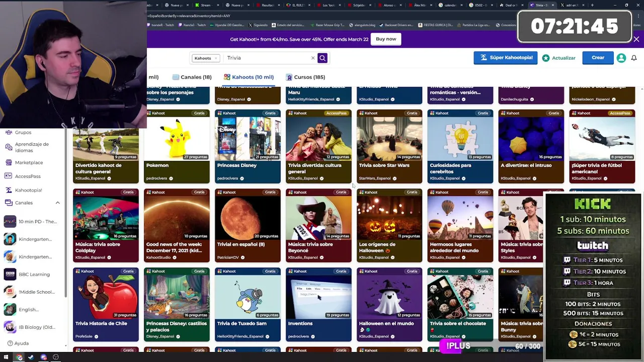This screenshot has height=362, width=644.
Task: Open Trivia divertida: cultura general card
Action: [318, 146]
